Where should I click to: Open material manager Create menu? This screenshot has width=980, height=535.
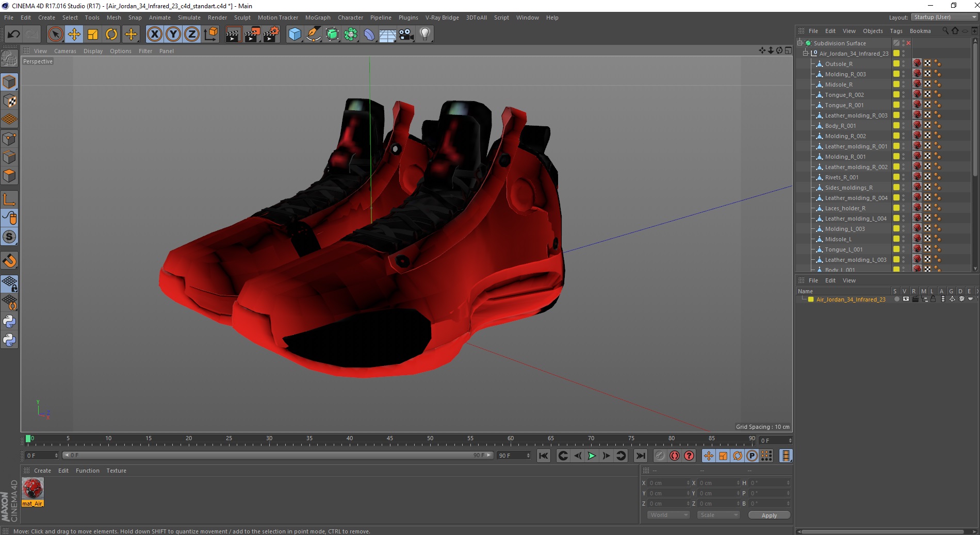(x=42, y=471)
